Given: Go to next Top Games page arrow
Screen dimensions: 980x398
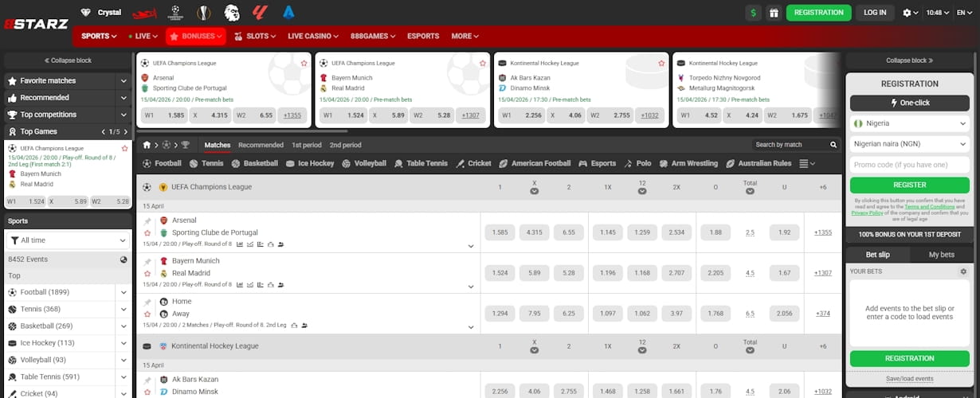Looking at the screenshot, I should pyautogui.click(x=124, y=131).
